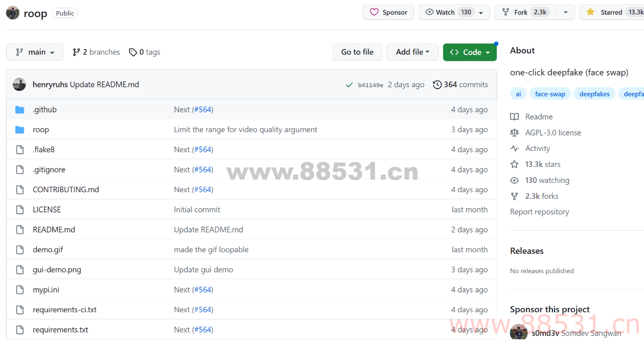Open the Report repository link
This screenshot has width=644, height=342.
[x=539, y=212]
